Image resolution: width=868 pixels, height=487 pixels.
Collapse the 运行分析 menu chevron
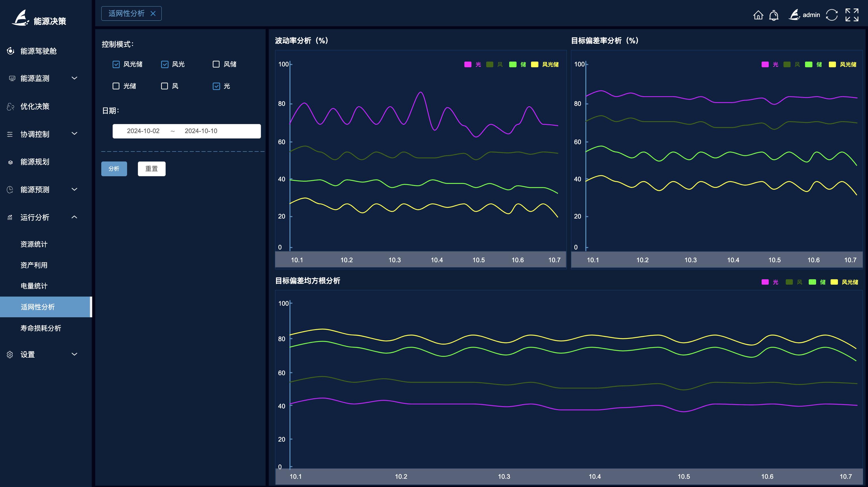coord(75,217)
